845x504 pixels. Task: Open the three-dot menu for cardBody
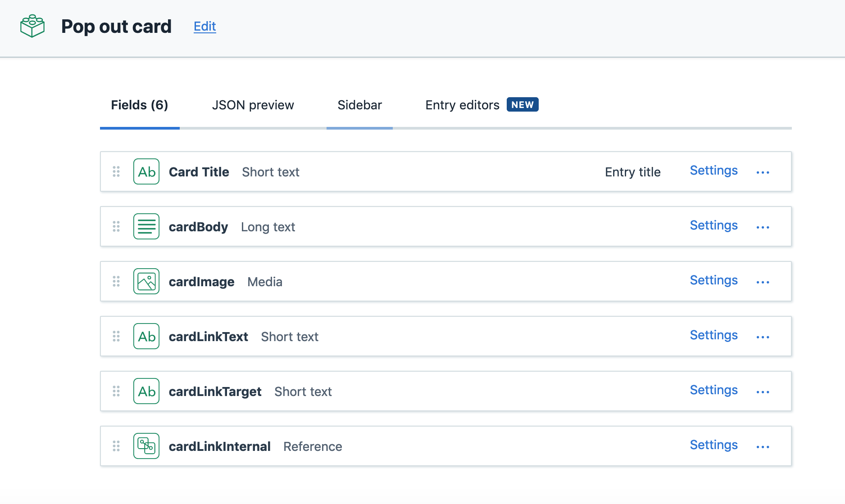coord(763,227)
